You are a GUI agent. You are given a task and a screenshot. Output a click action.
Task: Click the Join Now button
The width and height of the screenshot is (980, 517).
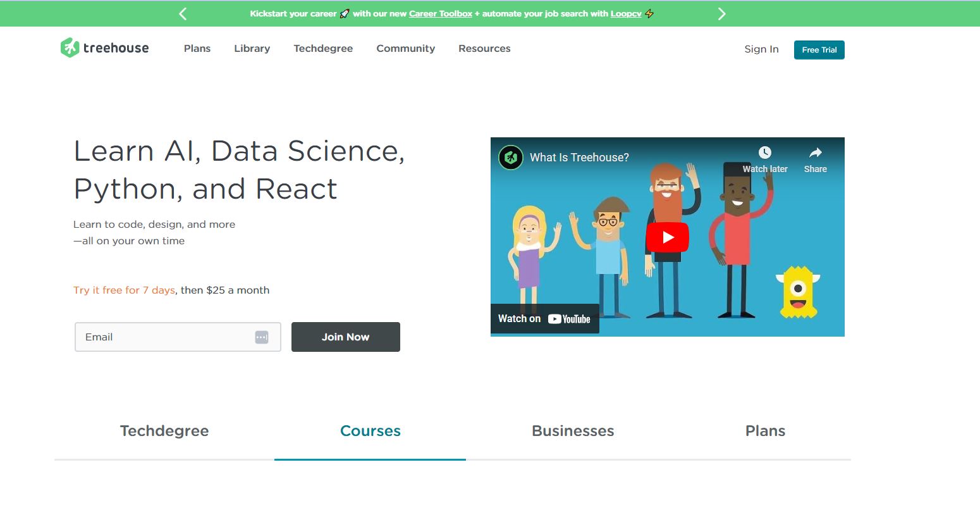pyautogui.click(x=346, y=337)
